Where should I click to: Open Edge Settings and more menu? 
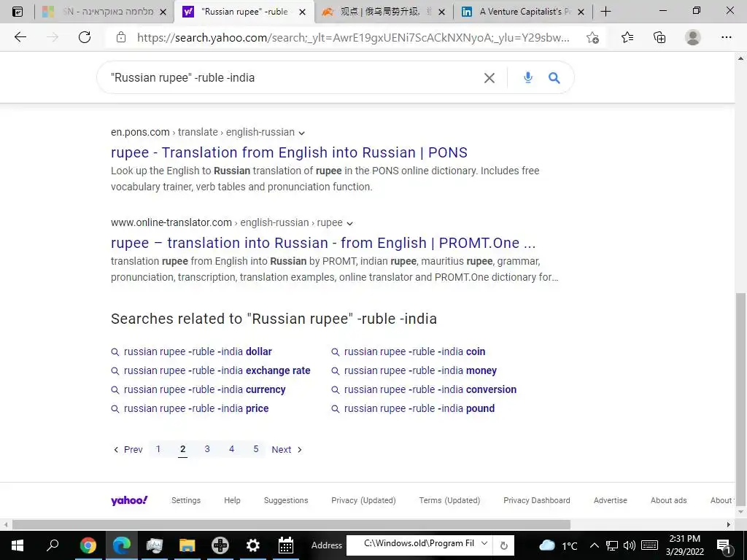click(x=726, y=37)
